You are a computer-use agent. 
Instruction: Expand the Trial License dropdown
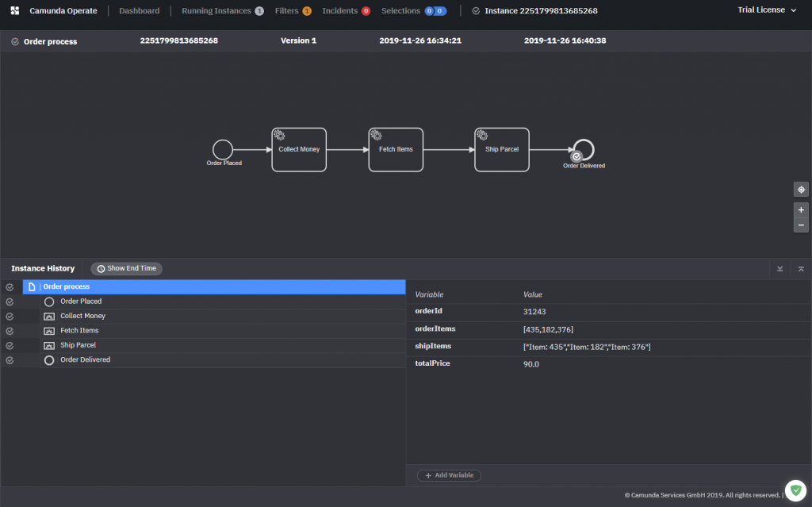pos(767,10)
